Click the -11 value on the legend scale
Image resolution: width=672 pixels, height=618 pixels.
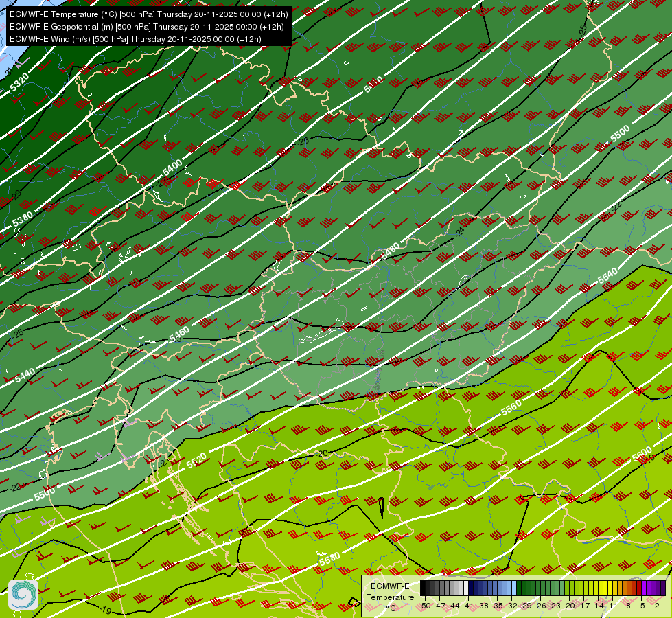click(612, 606)
